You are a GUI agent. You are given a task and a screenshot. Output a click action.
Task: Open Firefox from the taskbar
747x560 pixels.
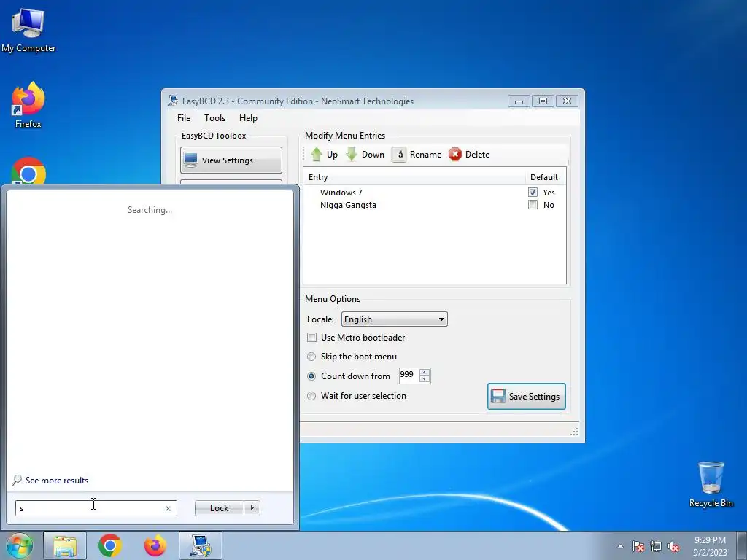(155, 545)
